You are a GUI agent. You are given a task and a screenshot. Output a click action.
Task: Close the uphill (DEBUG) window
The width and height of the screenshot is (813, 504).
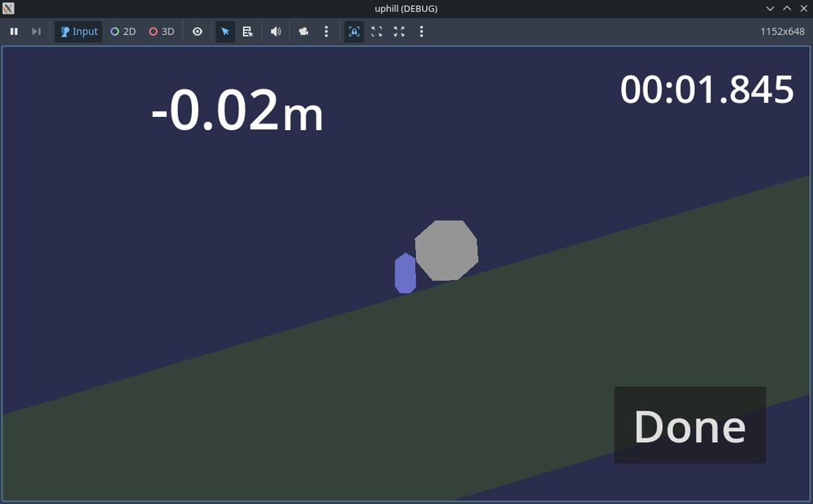pyautogui.click(x=804, y=8)
